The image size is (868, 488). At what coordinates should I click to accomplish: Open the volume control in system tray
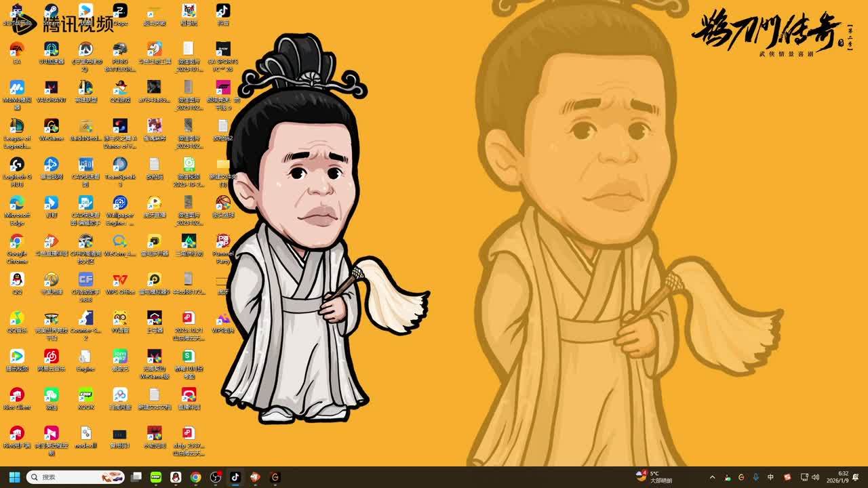pos(816,477)
